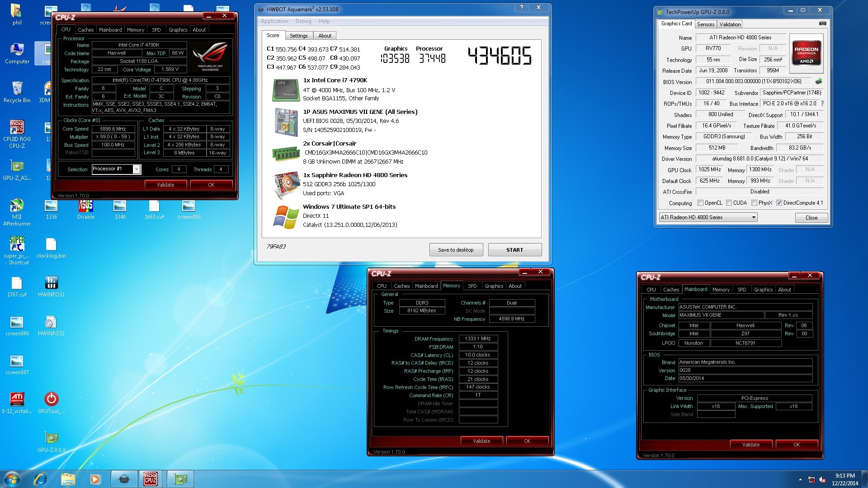Viewport: 868px width, 488px height.
Task: Open the Windows Start button
Action: 12,479
